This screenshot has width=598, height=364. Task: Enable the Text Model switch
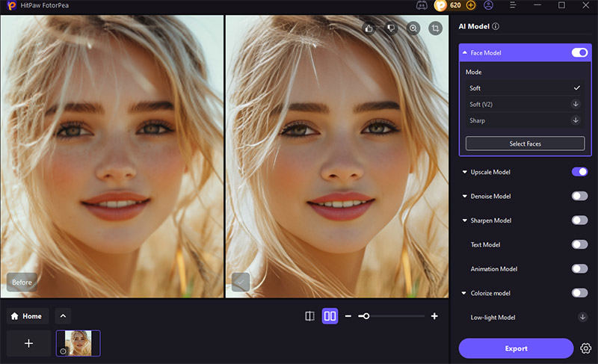coord(579,244)
